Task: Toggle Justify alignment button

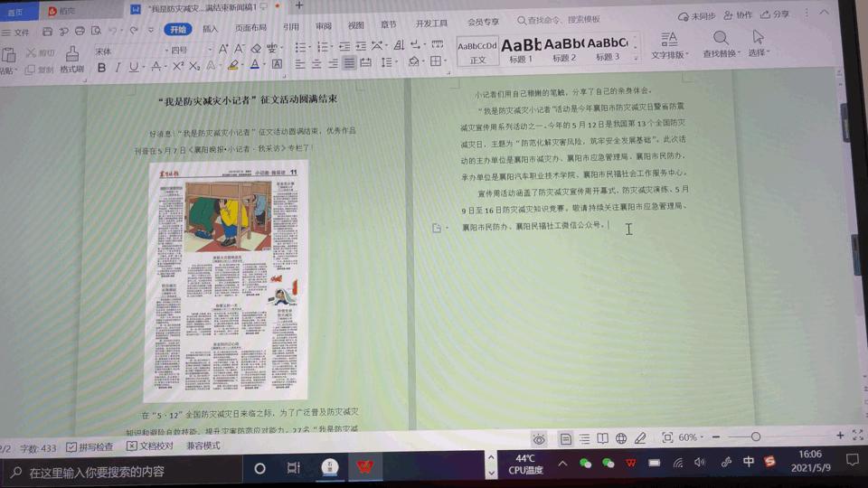Action: 349,63
